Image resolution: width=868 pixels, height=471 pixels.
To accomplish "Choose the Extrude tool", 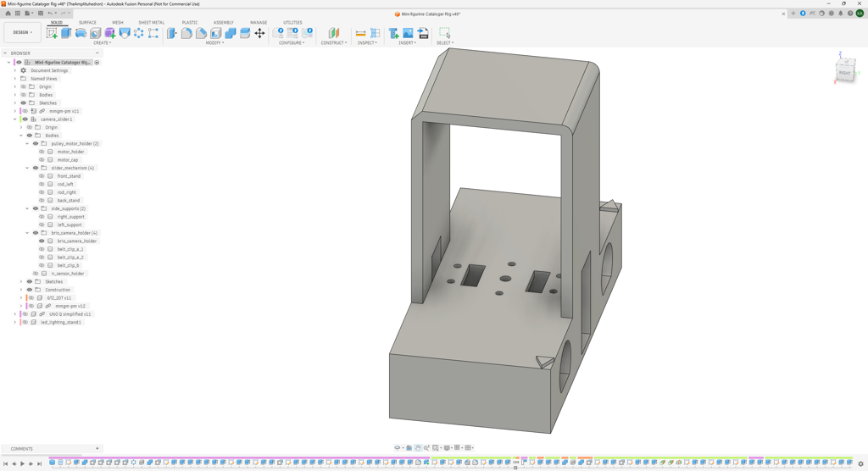I will (66, 33).
